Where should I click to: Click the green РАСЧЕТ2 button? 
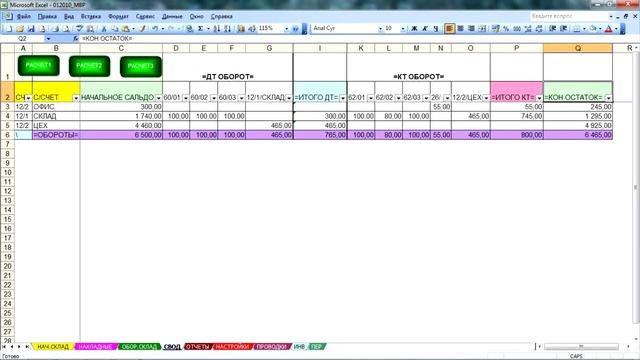(x=89, y=66)
